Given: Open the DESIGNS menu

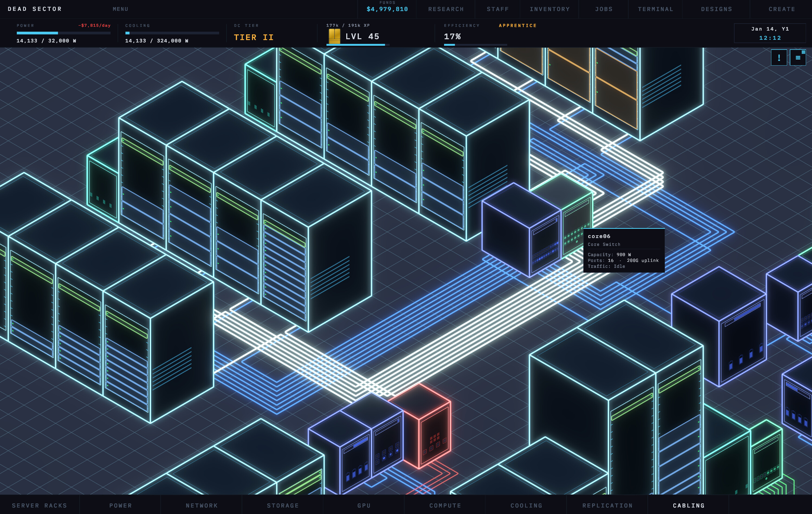Looking at the screenshot, I should click(717, 9).
